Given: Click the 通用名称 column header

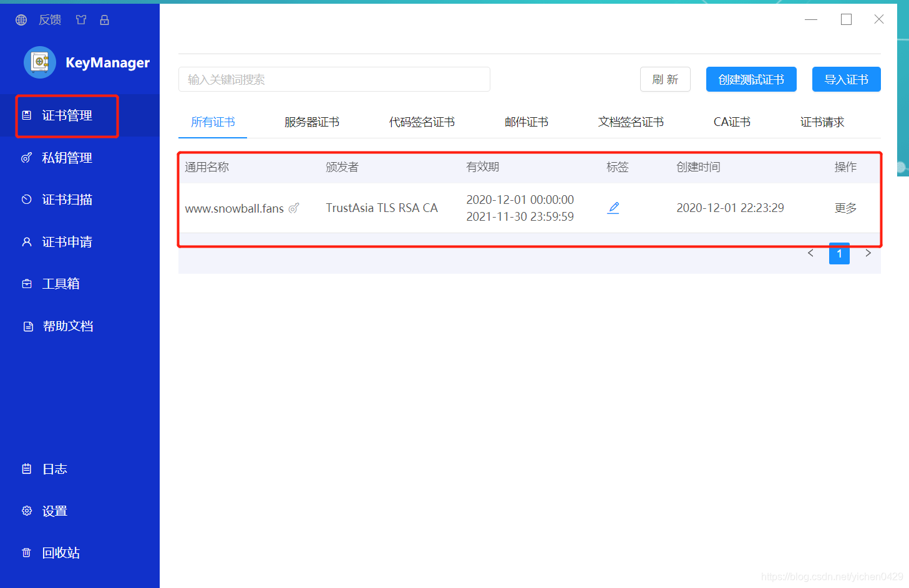Looking at the screenshot, I should tap(207, 167).
